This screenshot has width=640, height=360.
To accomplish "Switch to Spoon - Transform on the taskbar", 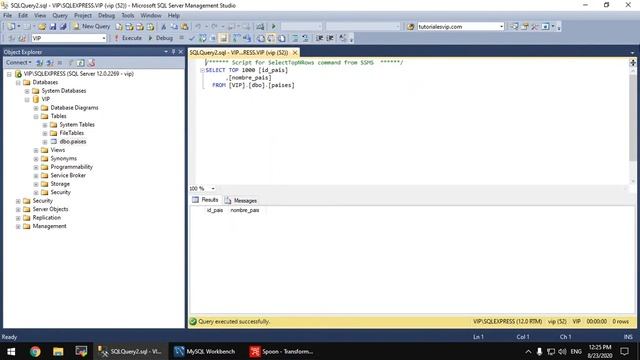I will click(x=282, y=351).
